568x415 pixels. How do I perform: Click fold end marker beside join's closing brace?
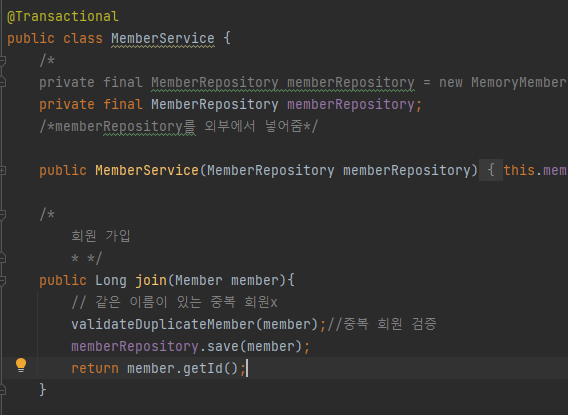(x=2, y=390)
